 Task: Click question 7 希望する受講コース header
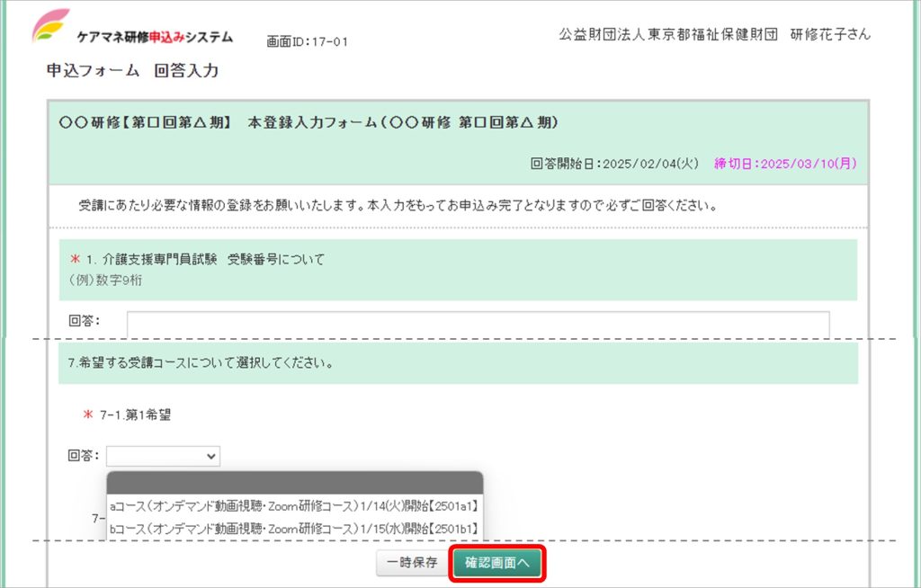[x=201, y=364]
